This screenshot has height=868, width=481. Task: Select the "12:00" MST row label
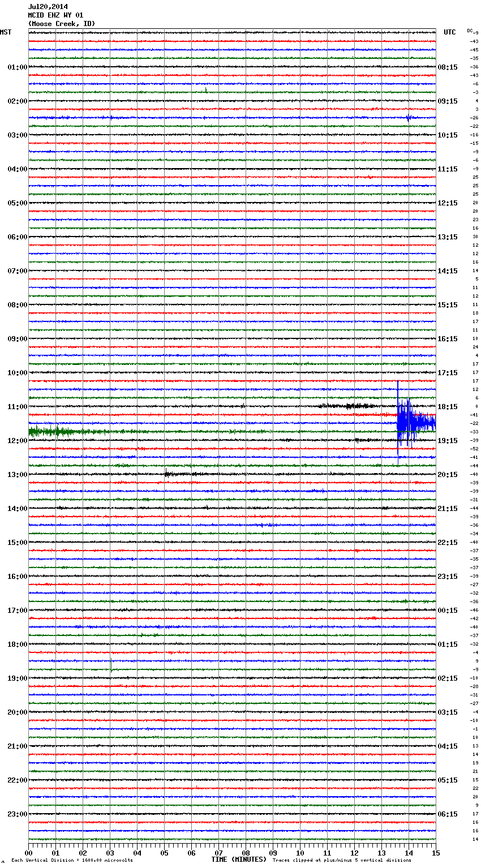tap(18, 441)
